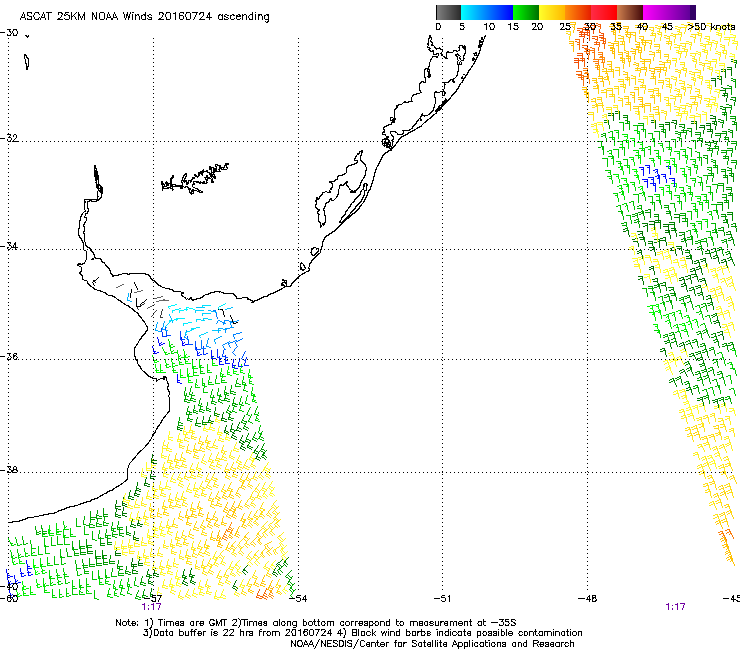740x650 pixels.
Task: Click the 'Data buffer is 22 hrs' note line
Action: pos(362,633)
